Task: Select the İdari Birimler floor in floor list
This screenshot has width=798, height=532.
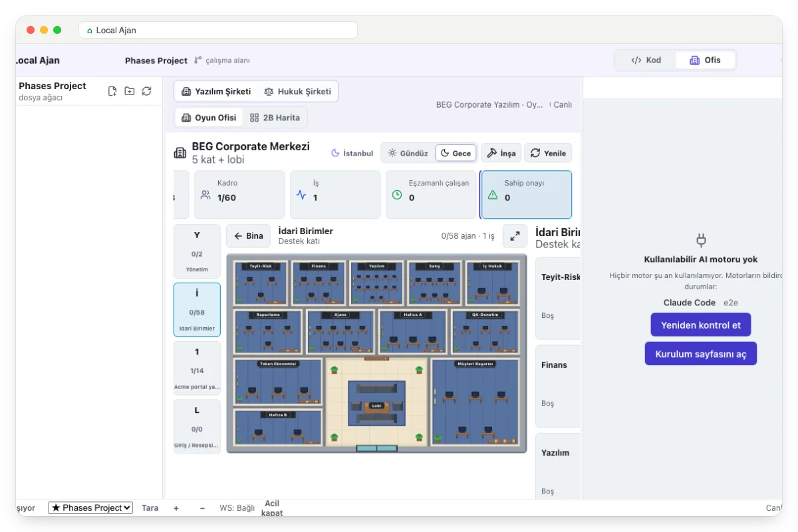Action: click(197, 310)
